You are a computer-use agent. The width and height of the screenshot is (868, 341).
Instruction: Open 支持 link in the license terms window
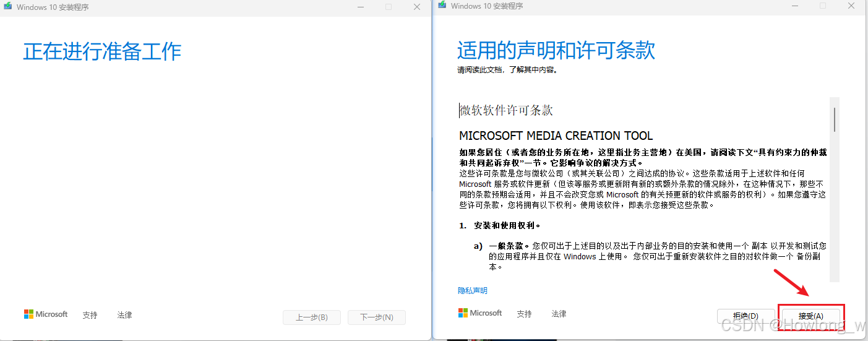tap(524, 314)
